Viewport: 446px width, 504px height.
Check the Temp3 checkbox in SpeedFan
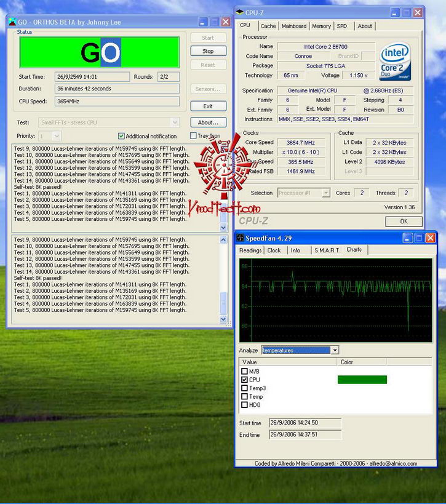244,388
